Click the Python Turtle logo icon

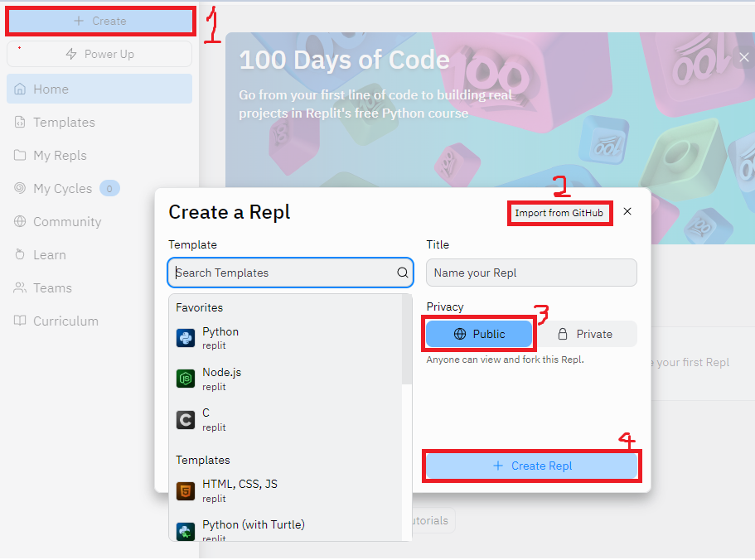click(x=186, y=532)
